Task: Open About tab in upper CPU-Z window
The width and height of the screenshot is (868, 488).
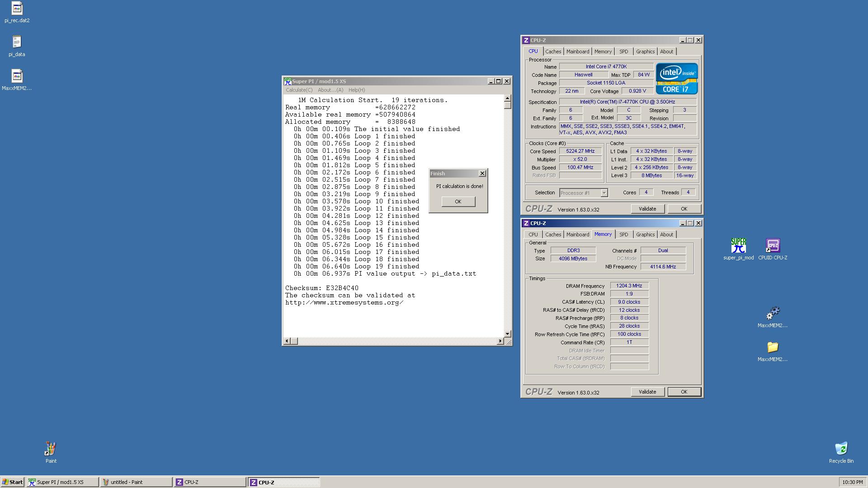Action: [x=666, y=52]
